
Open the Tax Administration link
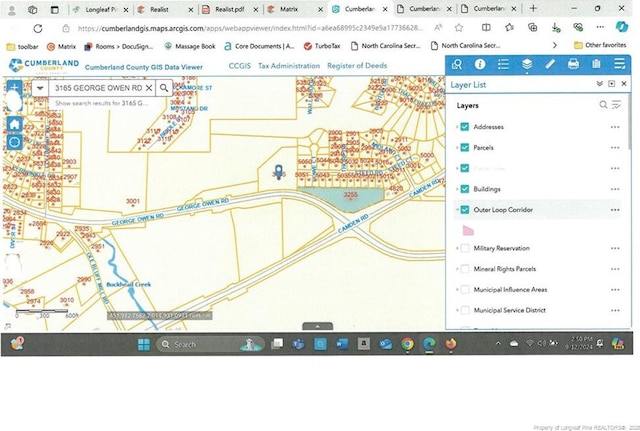pos(289,66)
